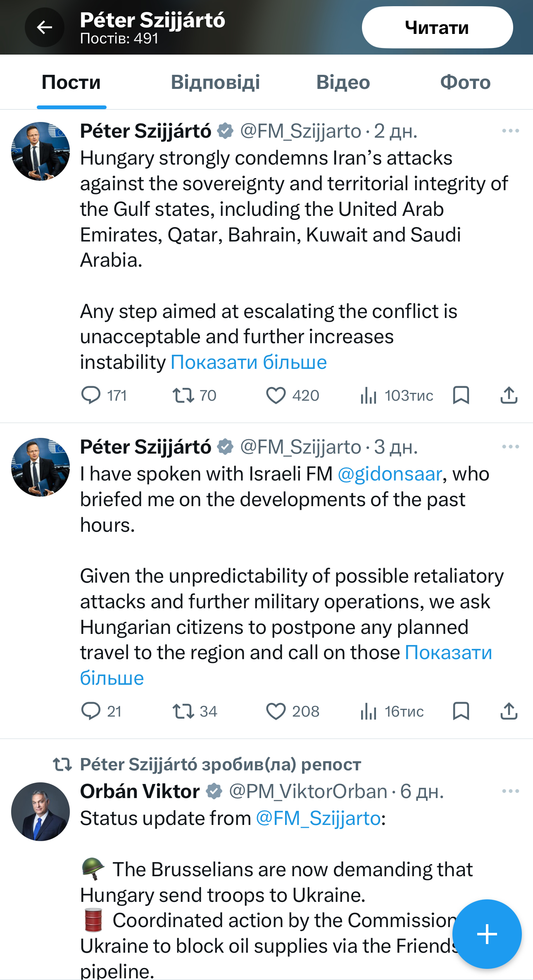The width and height of the screenshot is (533, 980).
Task: Open Orbán Viktor's profile picture
Action: pos(40,811)
